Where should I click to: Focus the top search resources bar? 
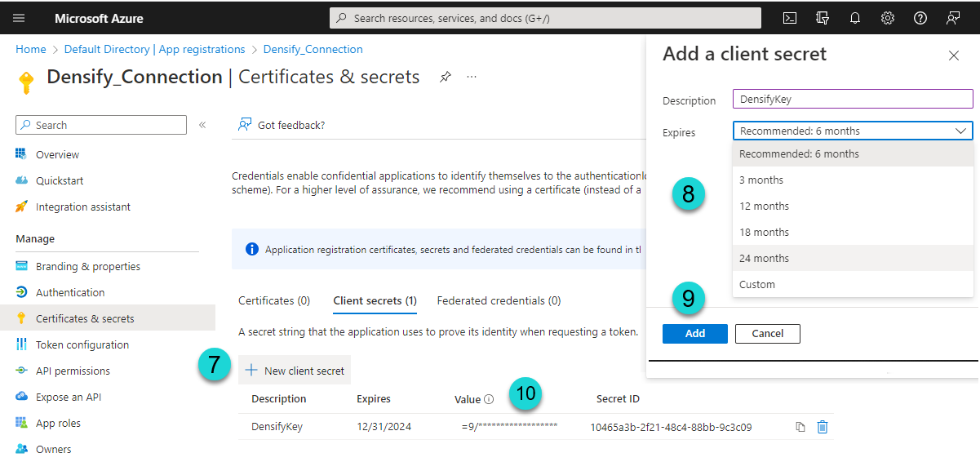(x=545, y=18)
